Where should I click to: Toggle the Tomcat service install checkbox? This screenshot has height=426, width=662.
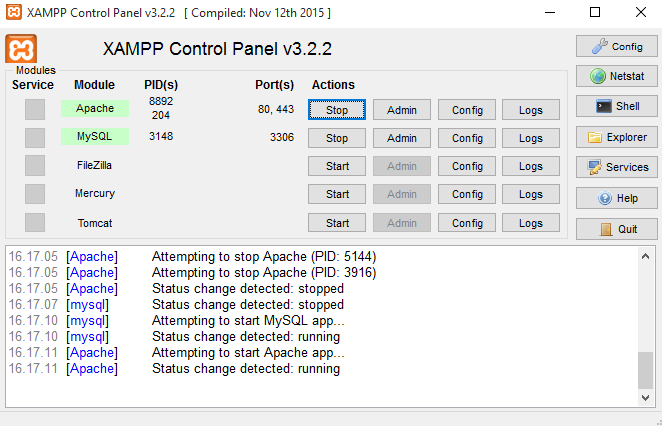pyautogui.click(x=35, y=222)
